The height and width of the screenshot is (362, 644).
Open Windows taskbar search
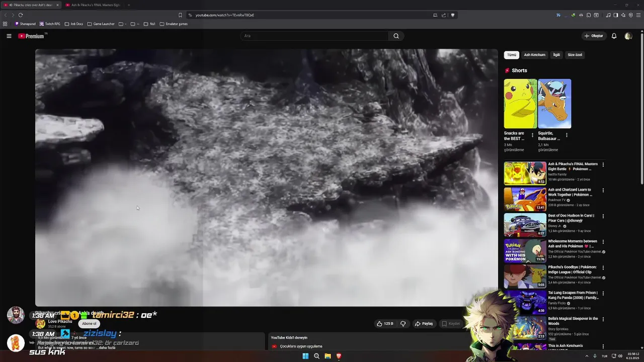click(316, 356)
